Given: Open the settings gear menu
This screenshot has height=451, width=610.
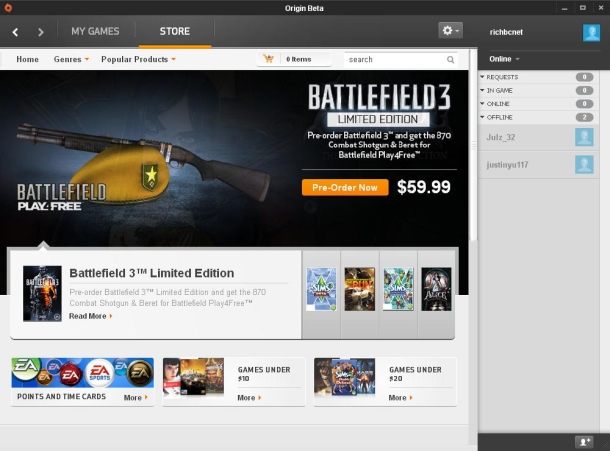Looking at the screenshot, I should tap(450, 30).
